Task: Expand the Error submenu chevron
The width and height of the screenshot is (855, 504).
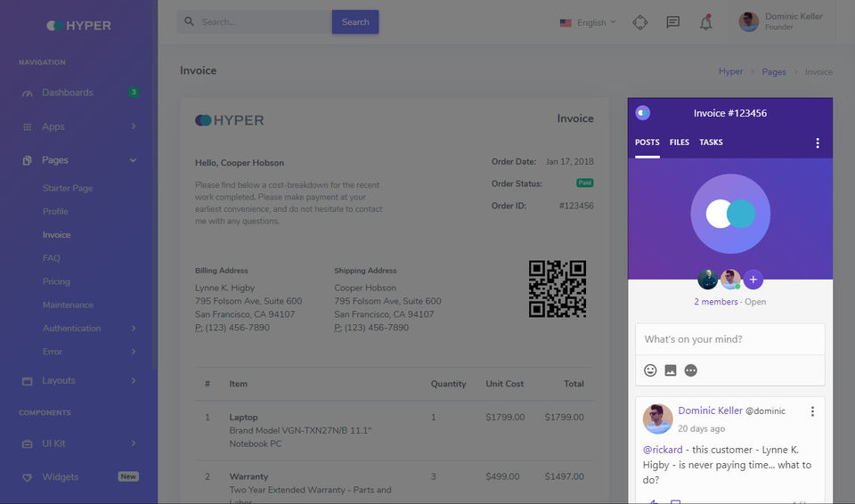Action: tap(134, 352)
